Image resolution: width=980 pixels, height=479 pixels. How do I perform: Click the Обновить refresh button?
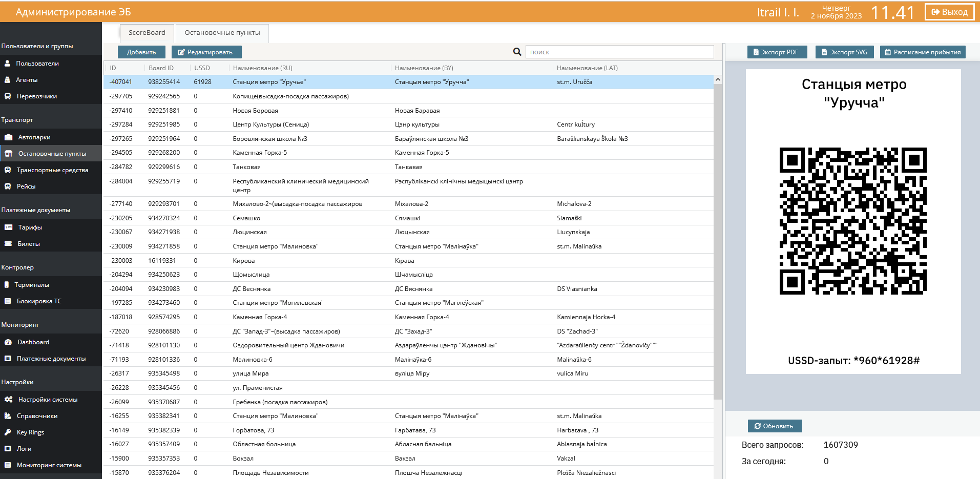(x=775, y=426)
